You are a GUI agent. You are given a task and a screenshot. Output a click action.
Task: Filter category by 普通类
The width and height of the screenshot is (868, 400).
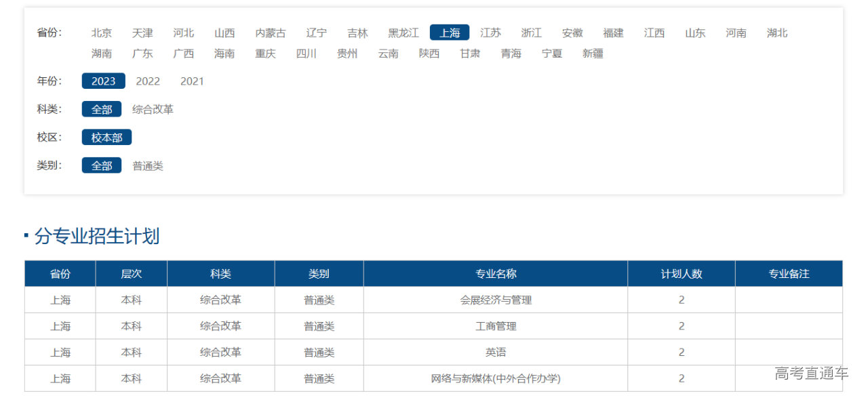(148, 165)
